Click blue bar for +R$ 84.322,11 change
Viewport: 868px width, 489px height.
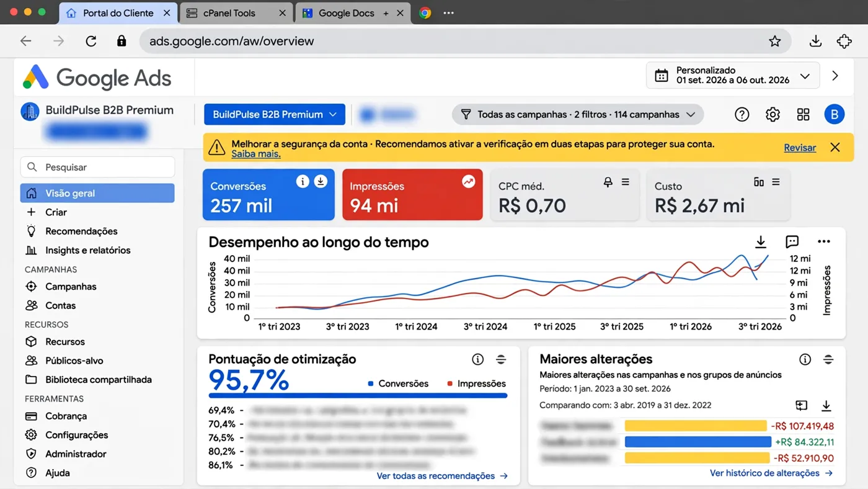click(x=697, y=442)
